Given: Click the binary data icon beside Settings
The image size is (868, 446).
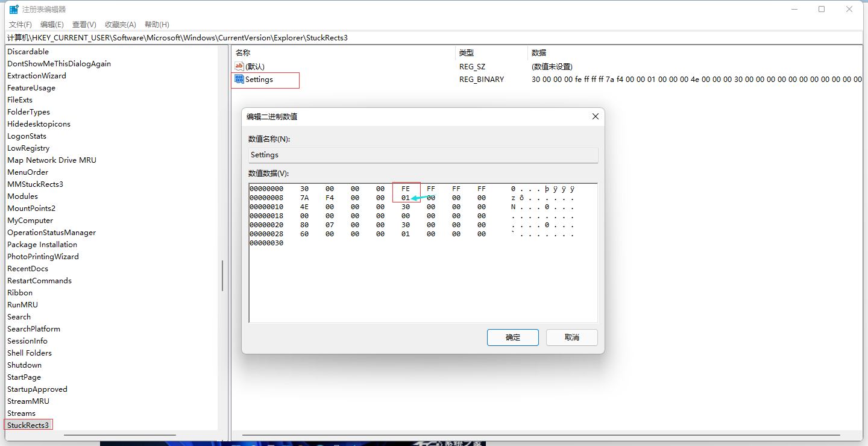Looking at the screenshot, I should pyautogui.click(x=239, y=79).
